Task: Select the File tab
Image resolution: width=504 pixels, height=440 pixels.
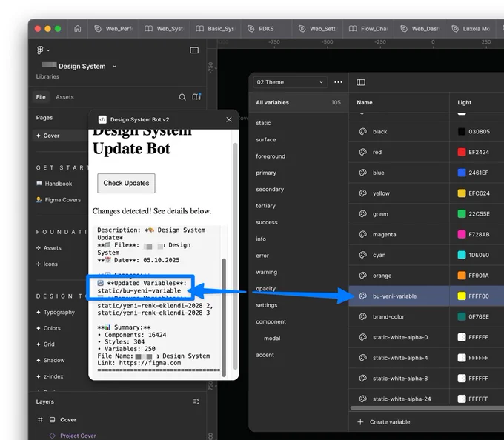Action: tap(41, 97)
